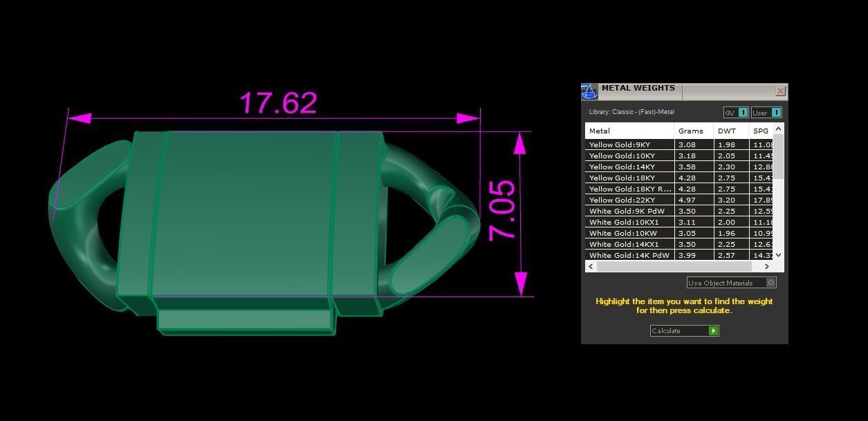The width and height of the screenshot is (868, 421).
Task: Click the horizontal scrollbar thumb
Action: [674, 266]
